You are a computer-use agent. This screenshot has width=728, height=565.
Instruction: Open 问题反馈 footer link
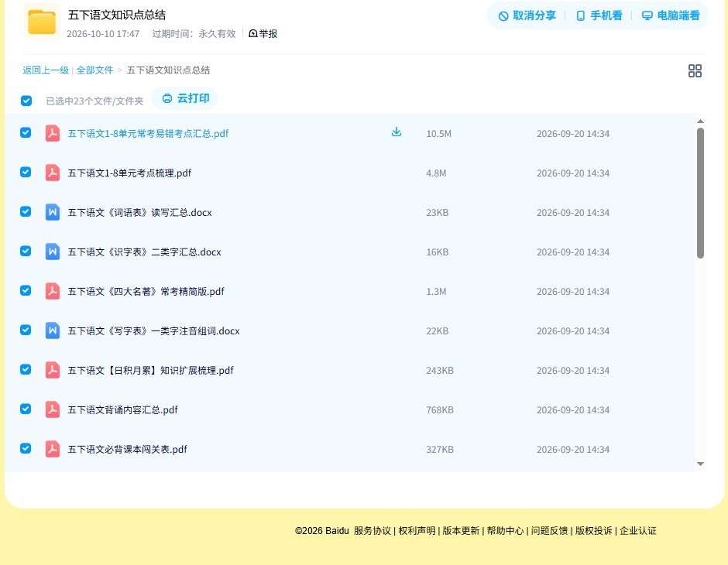tap(550, 531)
